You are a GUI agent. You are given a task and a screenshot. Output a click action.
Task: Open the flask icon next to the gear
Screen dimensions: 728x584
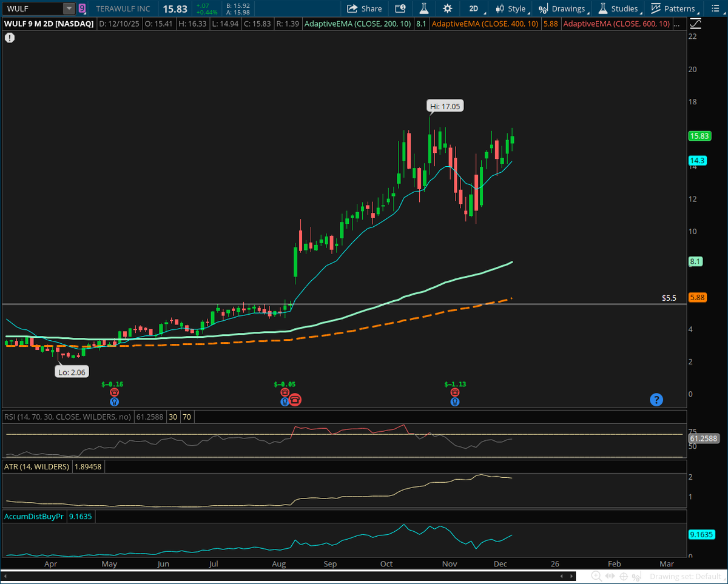pyautogui.click(x=423, y=8)
